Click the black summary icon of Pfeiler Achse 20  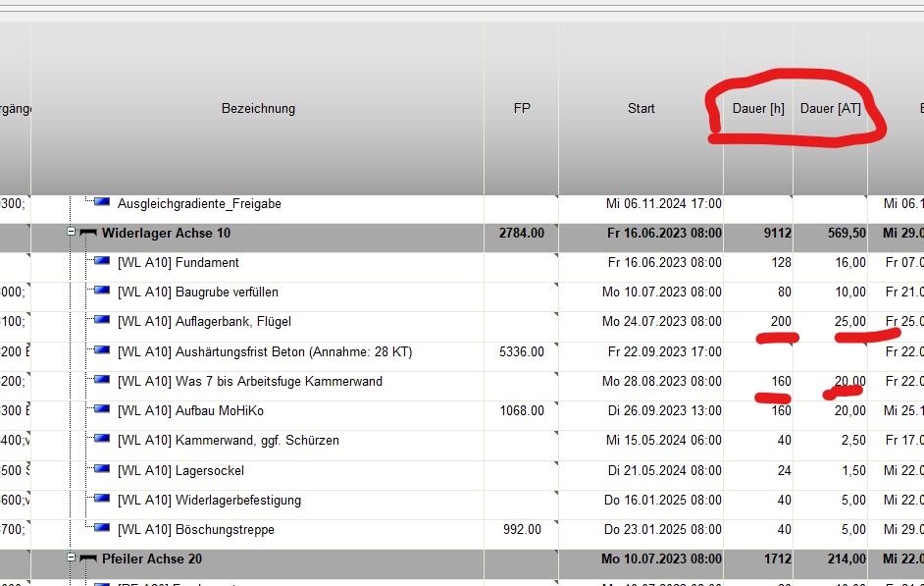(x=88, y=559)
